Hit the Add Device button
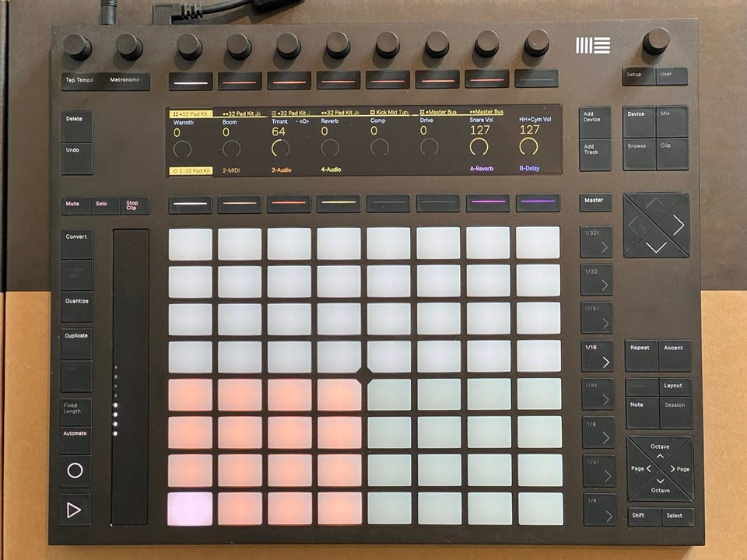Image resolution: width=747 pixels, height=560 pixels. pyautogui.click(x=595, y=123)
